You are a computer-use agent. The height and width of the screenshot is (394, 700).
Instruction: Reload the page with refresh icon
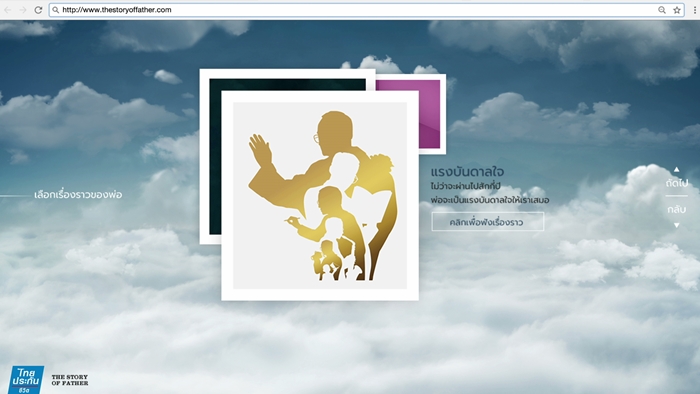[38, 10]
